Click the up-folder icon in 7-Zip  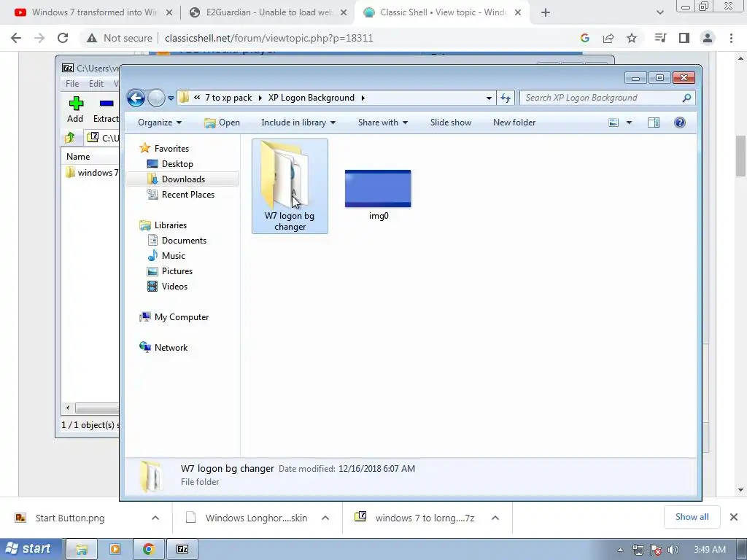[x=70, y=138]
